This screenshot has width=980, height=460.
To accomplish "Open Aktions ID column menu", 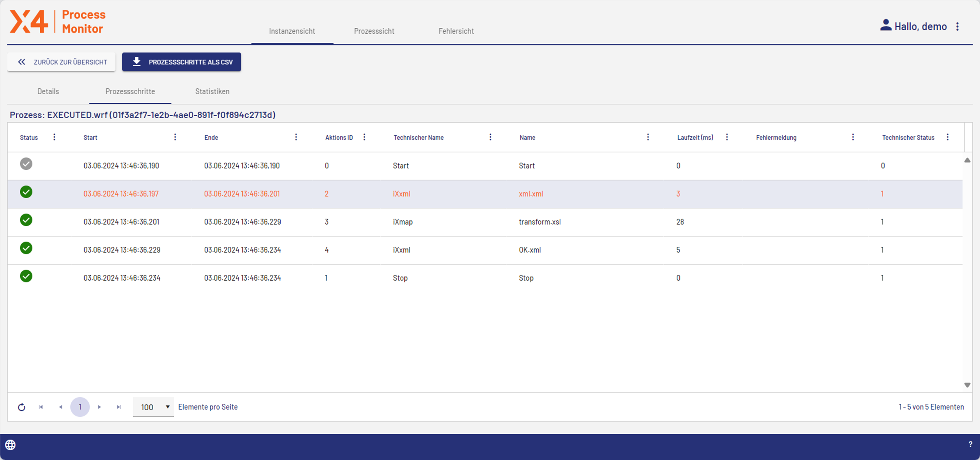I will tap(364, 137).
